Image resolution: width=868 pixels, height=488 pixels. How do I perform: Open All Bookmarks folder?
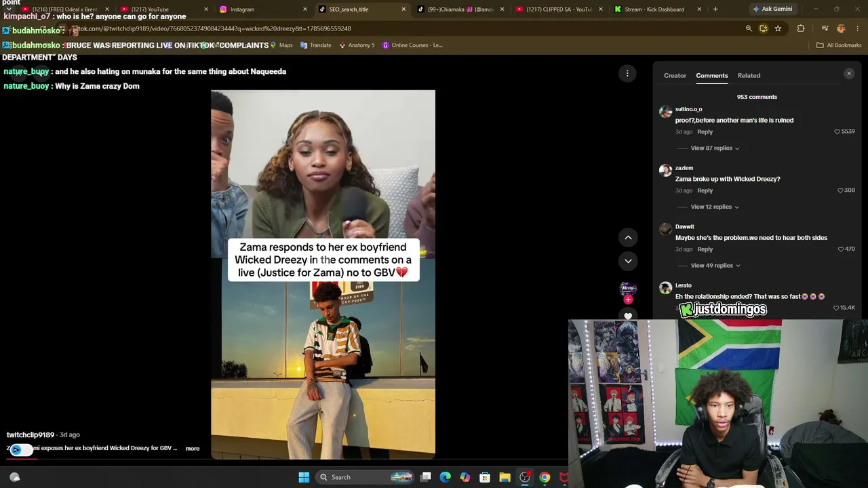pos(839,45)
